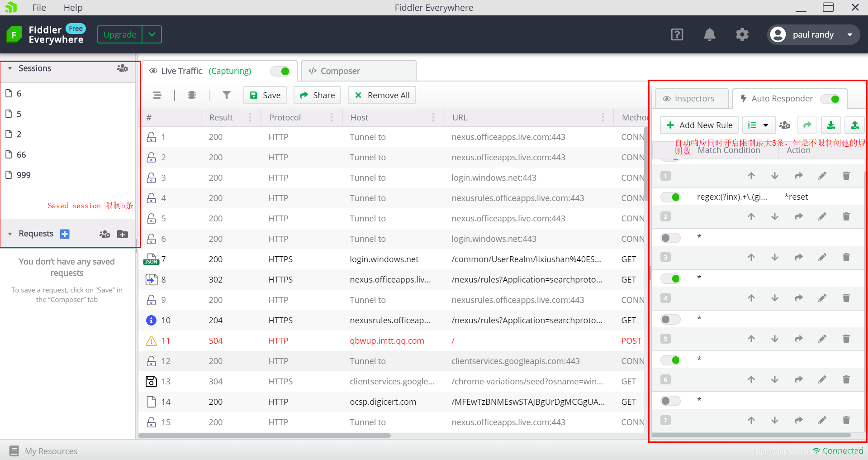Viewport: 868px width, 460px height.
Task: Click traffic grid horizontal scrollbar
Action: pyautogui.click(x=265, y=436)
